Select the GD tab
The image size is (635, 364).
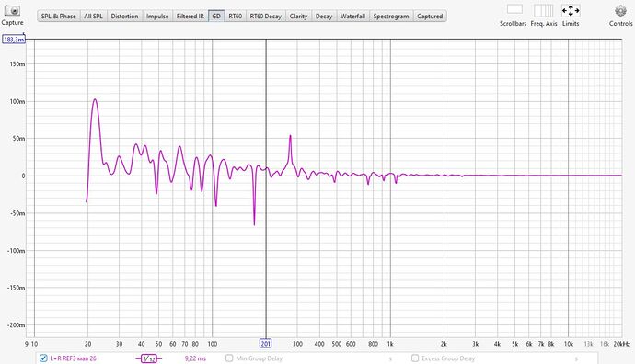[216, 17]
